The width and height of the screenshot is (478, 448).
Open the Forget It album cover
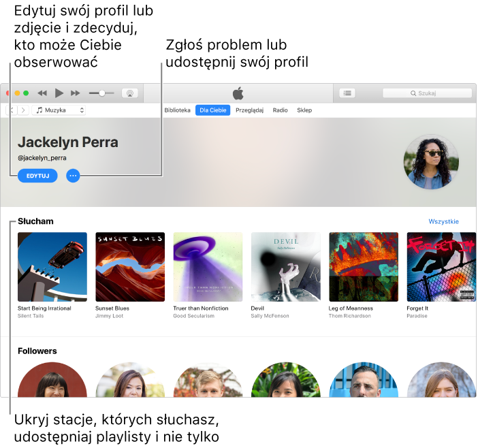click(441, 267)
